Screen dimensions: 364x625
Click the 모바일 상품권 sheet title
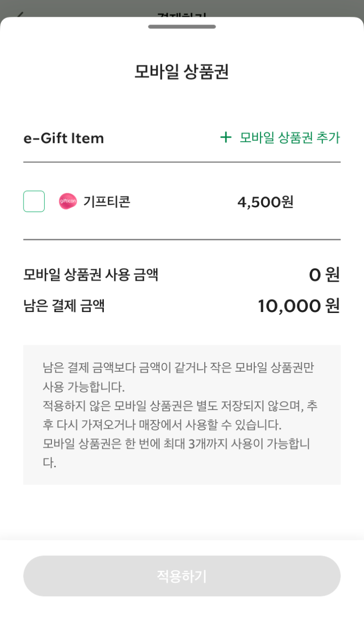tap(182, 72)
